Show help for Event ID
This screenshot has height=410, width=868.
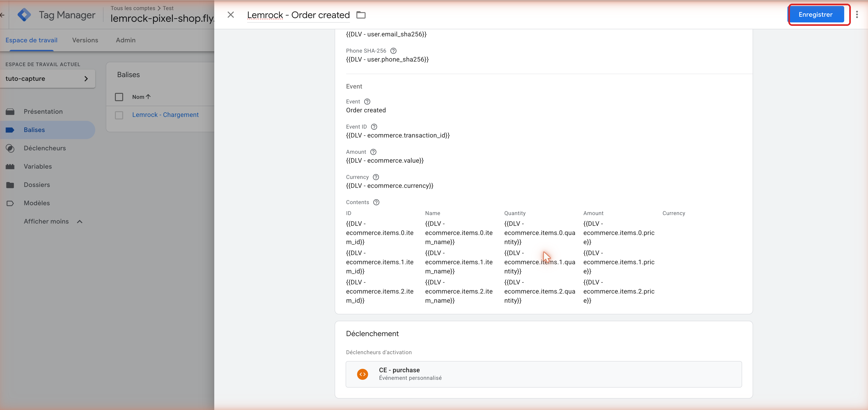click(374, 127)
